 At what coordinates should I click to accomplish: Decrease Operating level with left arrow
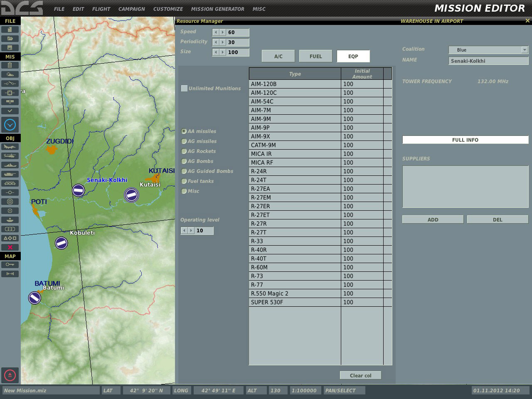(184, 231)
